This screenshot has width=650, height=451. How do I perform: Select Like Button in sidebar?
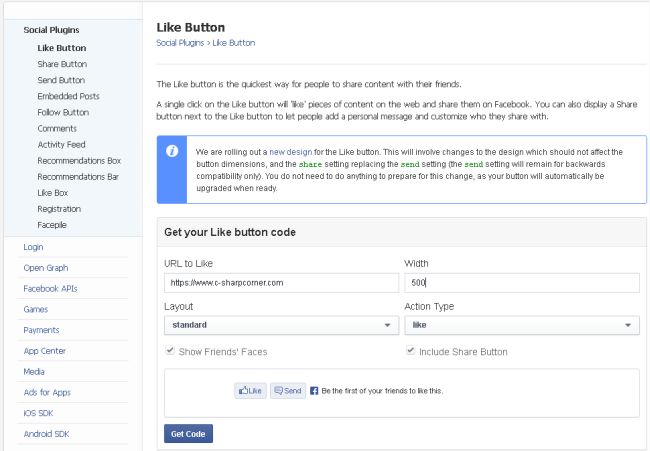point(62,48)
